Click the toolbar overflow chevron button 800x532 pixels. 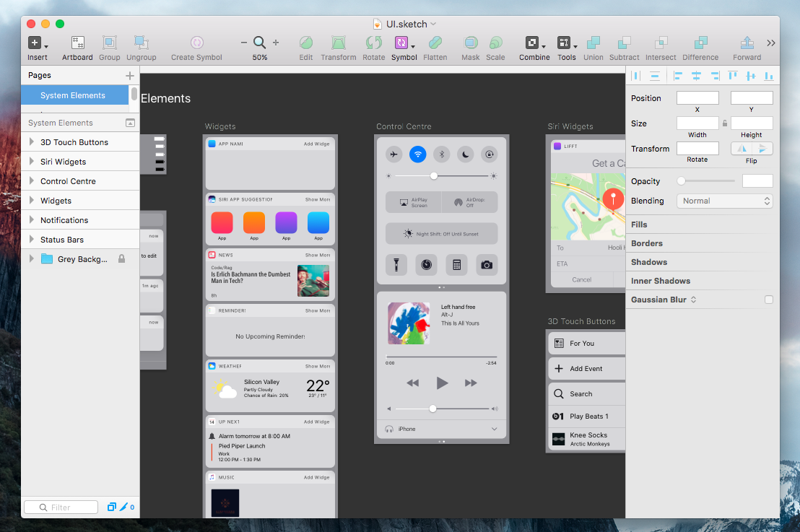771,43
